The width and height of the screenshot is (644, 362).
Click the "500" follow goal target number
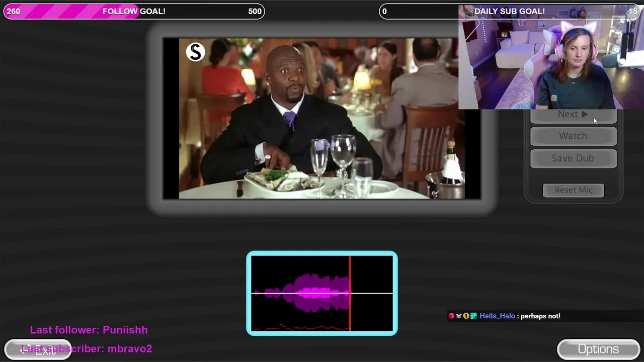tap(255, 11)
